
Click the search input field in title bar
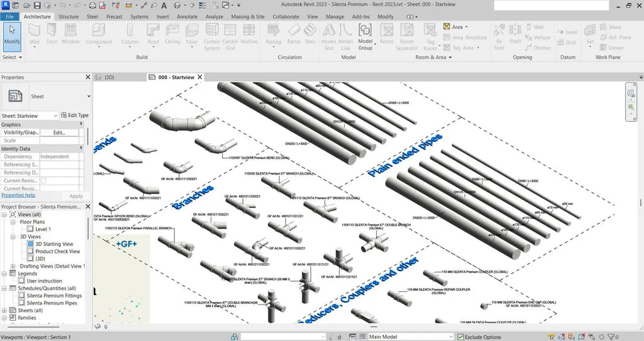(551, 5)
